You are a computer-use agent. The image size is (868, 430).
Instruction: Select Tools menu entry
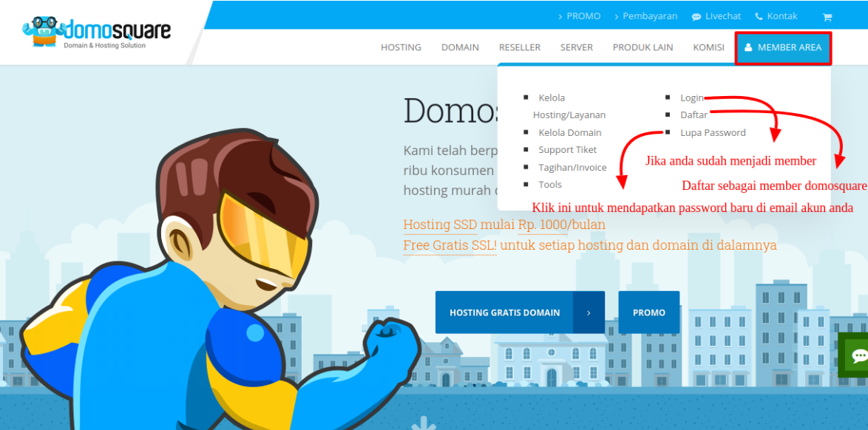click(x=549, y=184)
